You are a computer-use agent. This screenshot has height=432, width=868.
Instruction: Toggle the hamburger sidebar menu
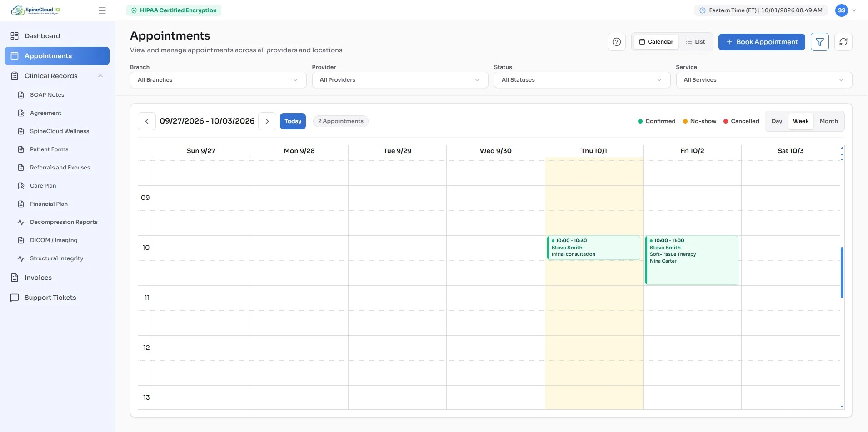click(102, 10)
